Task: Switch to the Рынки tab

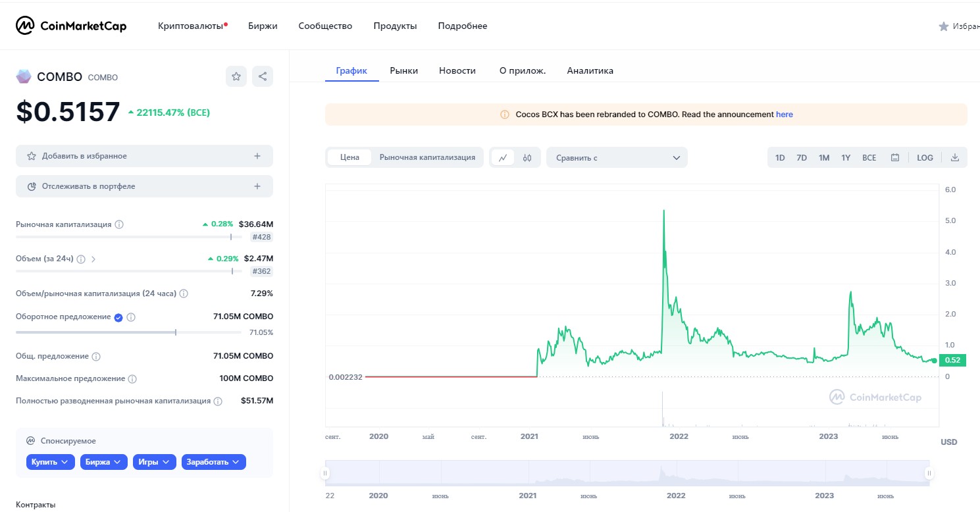Action: point(403,70)
